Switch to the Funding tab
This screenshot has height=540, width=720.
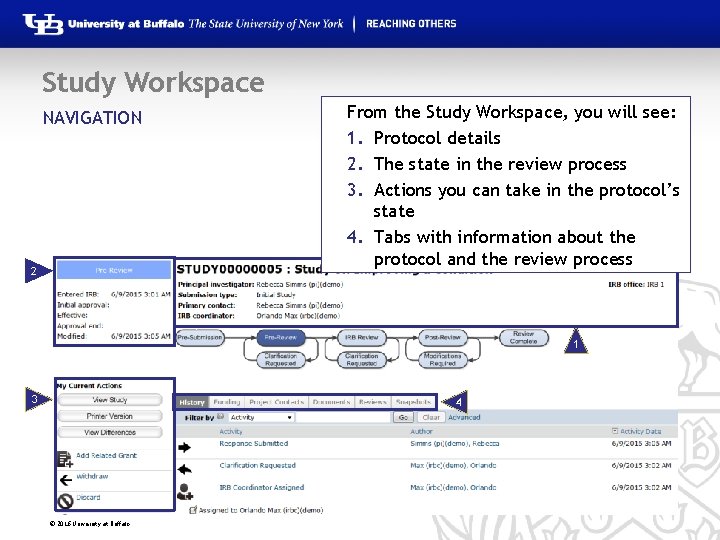coord(226,402)
